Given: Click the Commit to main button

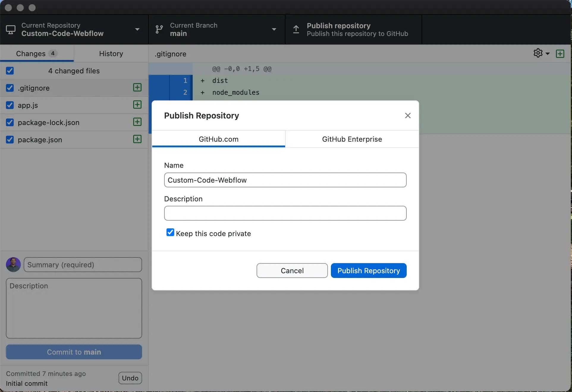Looking at the screenshot, I should click(x=74, y=352).
